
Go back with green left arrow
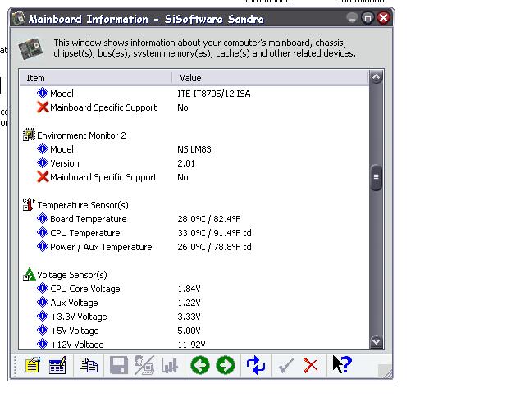[200, 365]
